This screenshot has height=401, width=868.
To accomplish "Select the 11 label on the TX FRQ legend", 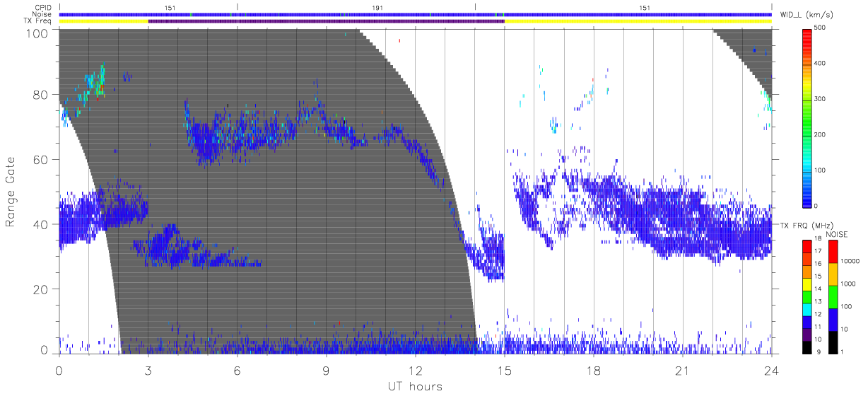I will click(x=818, y=327).
